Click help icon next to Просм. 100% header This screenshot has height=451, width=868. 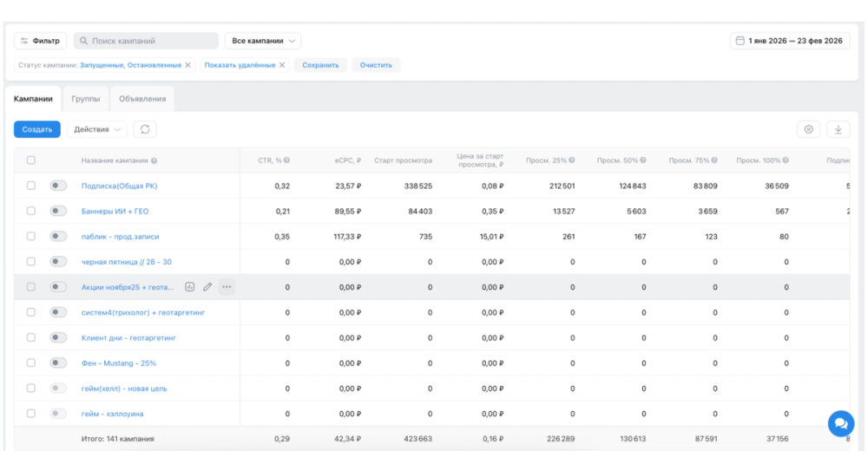click(x=786, y=160)
